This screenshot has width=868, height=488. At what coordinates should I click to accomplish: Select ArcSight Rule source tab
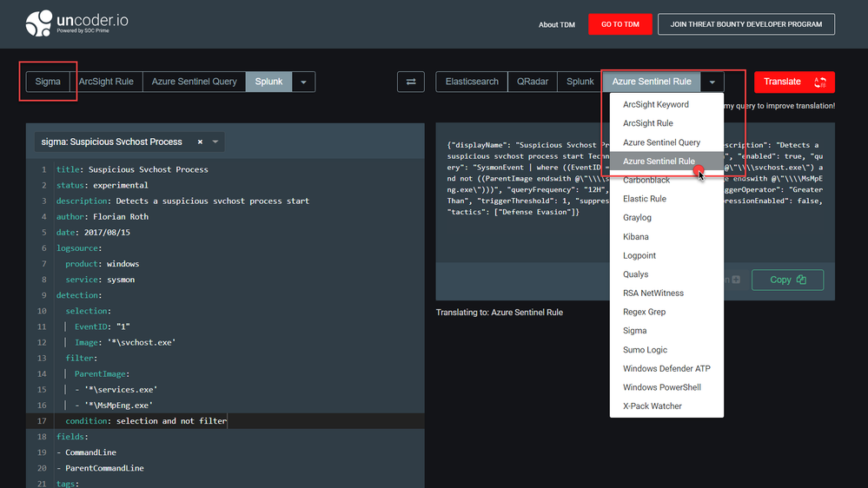[x=106, y=82]
